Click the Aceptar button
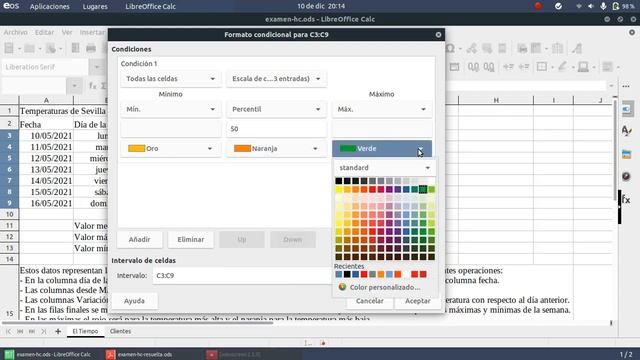The height and width of the screenshot is (360, 640). point(418,301)
